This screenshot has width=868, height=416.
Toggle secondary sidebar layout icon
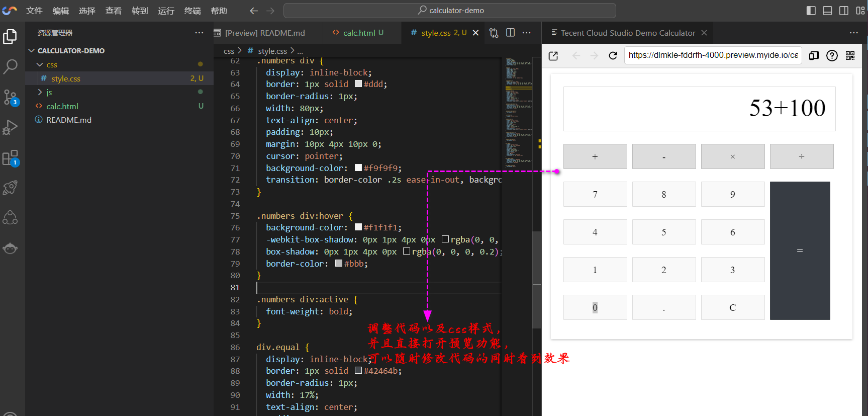tap(844, 11)
